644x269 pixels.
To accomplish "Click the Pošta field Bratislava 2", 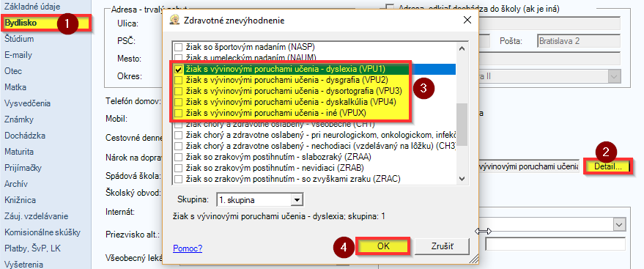I will 579,41.
